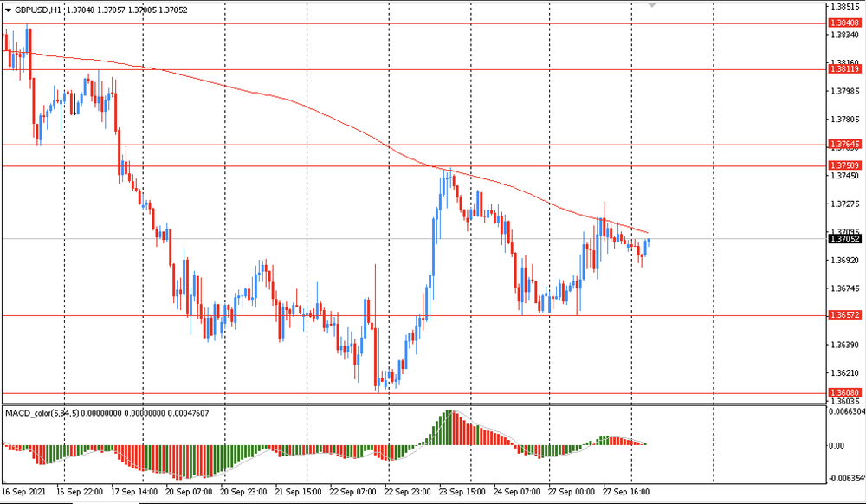The width and height of the screenshot is (866, 504).
Task: Click the 20 Sep 07:00 time label
Action: pos(189,492)
